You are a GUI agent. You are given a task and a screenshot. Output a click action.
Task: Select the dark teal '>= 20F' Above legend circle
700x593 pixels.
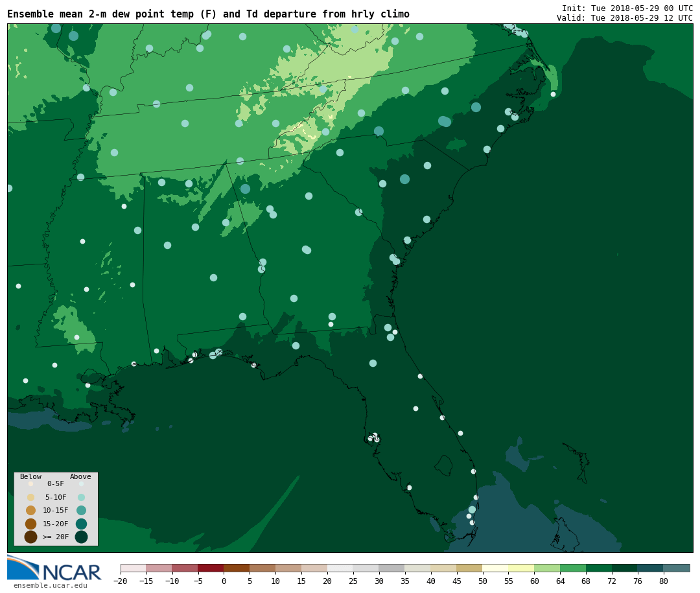(x=81, y=537)
